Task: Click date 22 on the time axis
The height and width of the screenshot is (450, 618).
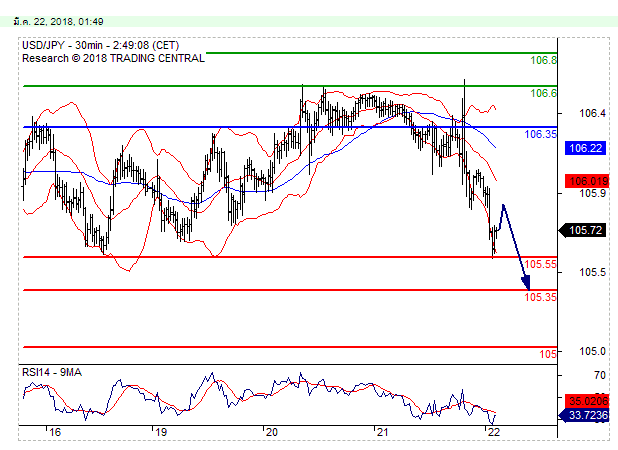Action: pyautogui.click(x=491, y=432)
